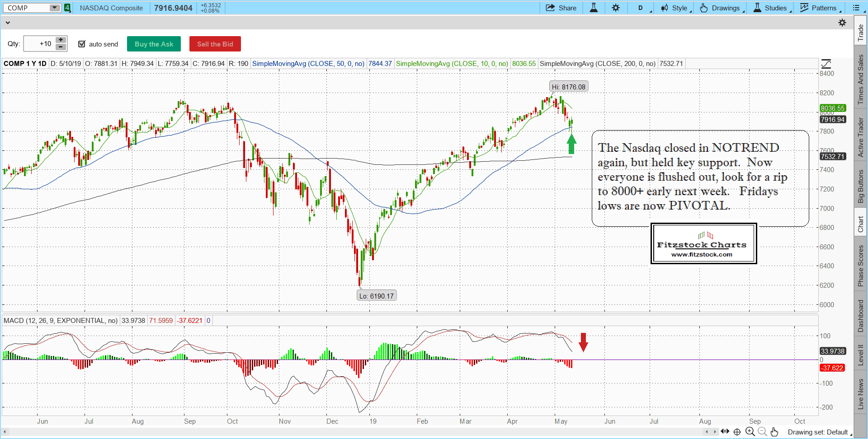
Task: Select the pan hand tool icon
Action: [774, 432]
